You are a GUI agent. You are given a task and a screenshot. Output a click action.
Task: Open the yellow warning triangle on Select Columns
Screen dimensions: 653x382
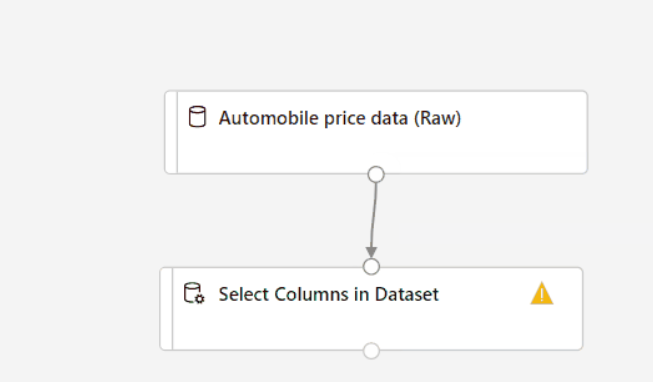[541, 294]
